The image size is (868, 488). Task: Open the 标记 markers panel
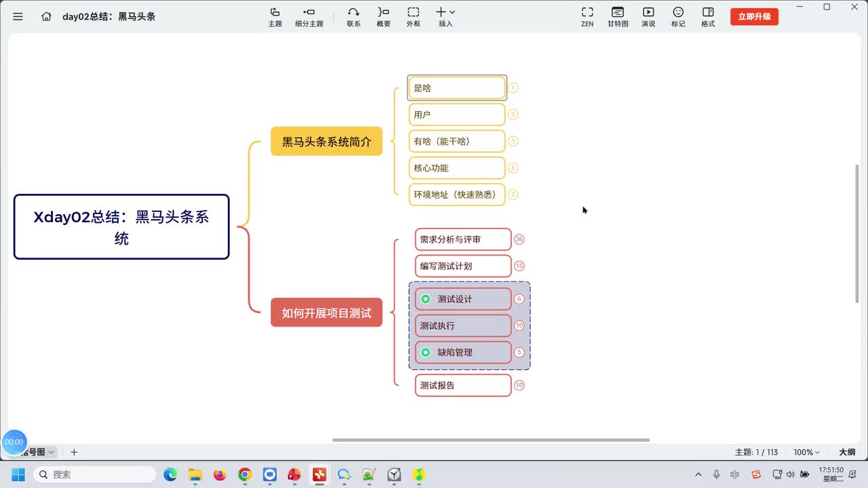click(678, 17)
